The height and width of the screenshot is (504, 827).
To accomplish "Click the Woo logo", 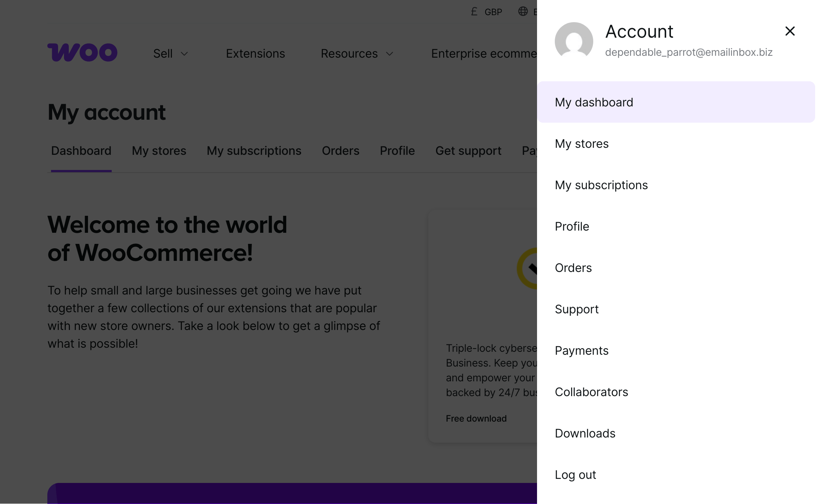I will point(82,52).
